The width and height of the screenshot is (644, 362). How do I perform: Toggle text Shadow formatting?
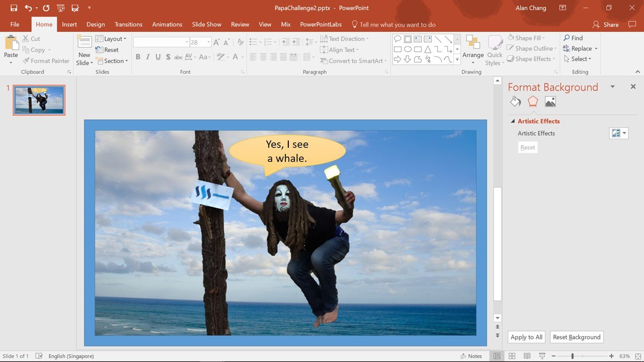coord(168,57)
